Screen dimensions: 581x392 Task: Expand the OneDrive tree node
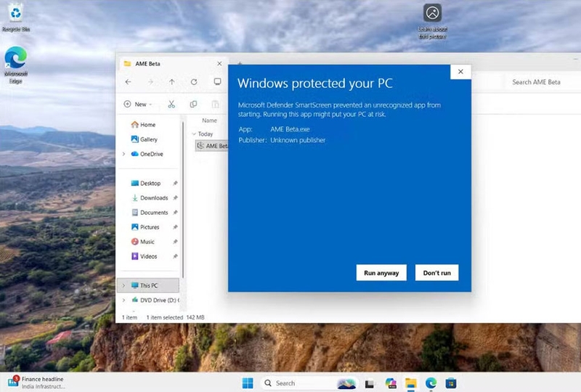(x=123, y=154)
